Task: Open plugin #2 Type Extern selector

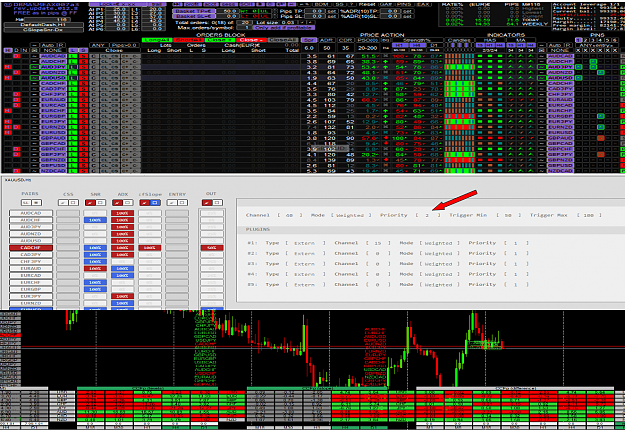Action: (x=305, y=253)
